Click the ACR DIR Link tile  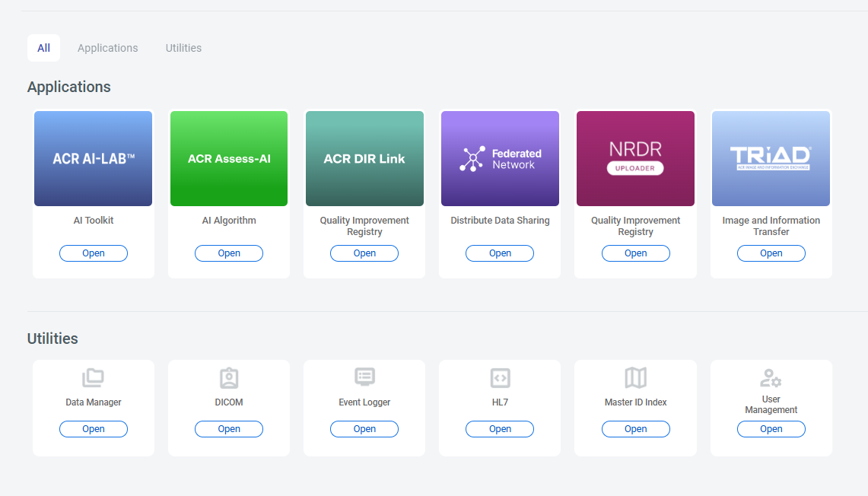(x=364, y=158)
